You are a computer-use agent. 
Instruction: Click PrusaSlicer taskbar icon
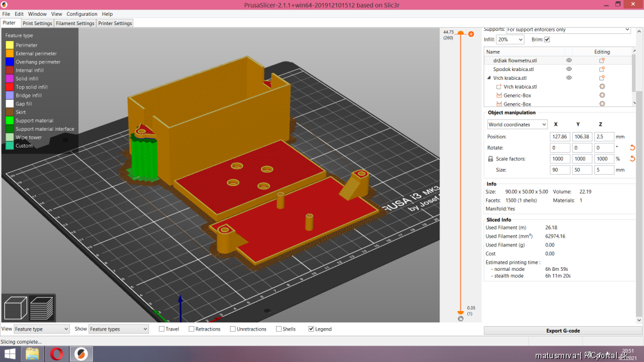click(81, 354)
